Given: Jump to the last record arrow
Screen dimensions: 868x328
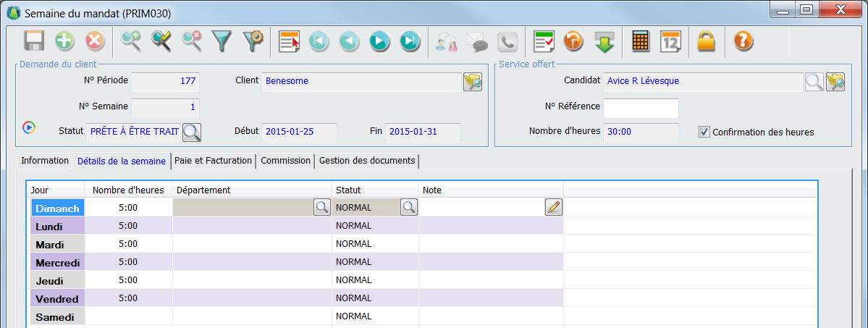Looking at the screenshot, I should point(409,41).
